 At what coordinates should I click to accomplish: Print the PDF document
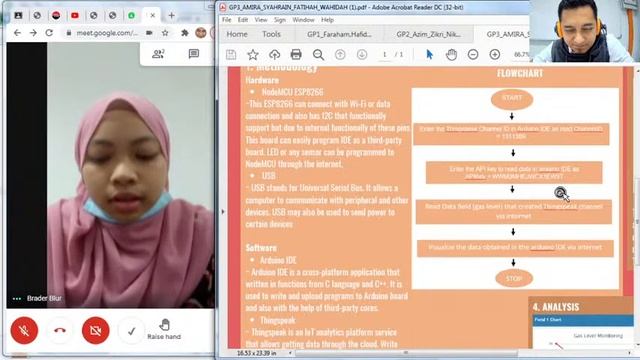(x=296, y=54)
